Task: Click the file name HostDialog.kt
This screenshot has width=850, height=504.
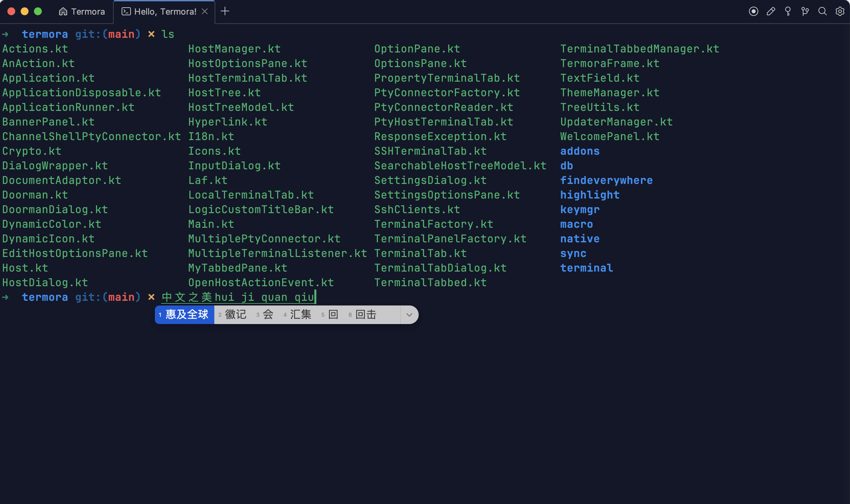Action: click(x=45, y=283)
